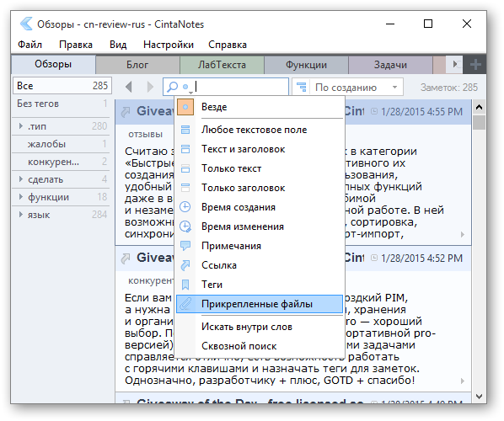This screenshot has width=504, height=421.
Task: Select the Без тегов filter
Action: [62, 104]
